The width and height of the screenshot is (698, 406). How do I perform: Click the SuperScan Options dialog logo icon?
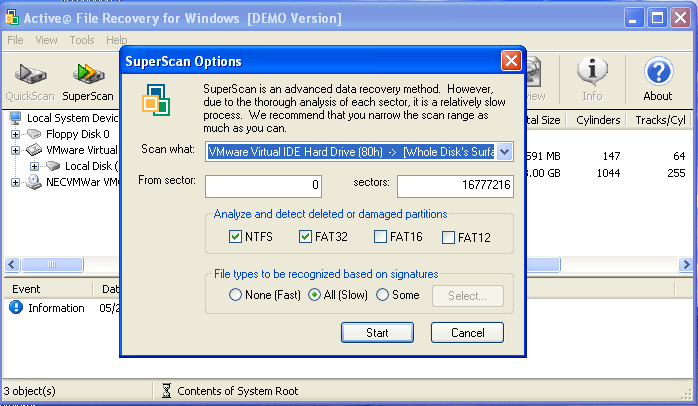(156, 100)
